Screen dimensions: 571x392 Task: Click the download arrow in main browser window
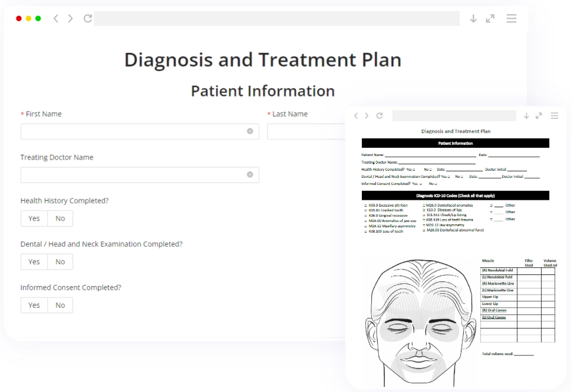pos(473,19)
